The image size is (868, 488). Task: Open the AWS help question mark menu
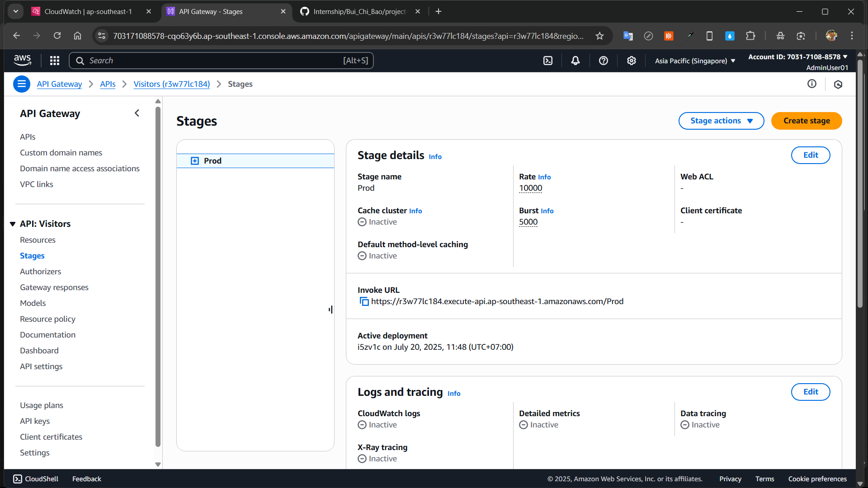point(604,61)
